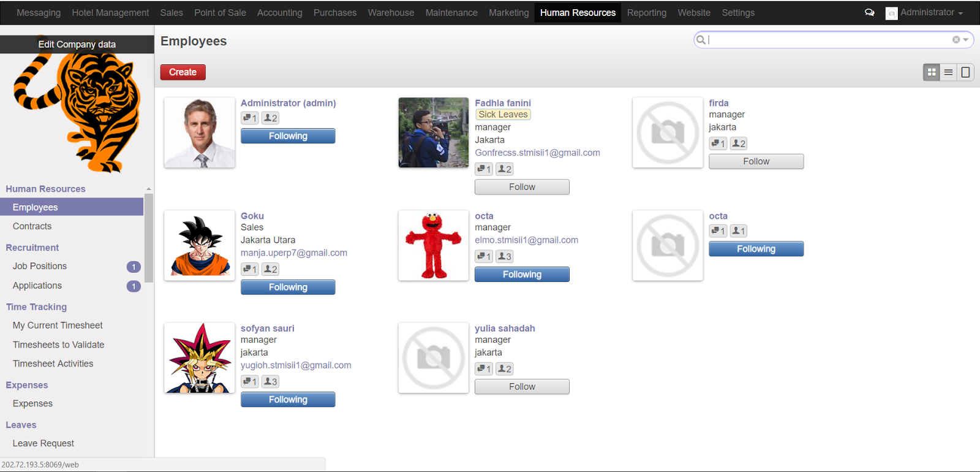The width and height of the screenshot is (980, 472).
Task: Follow employee firda
Action: (x=756, y=161)
